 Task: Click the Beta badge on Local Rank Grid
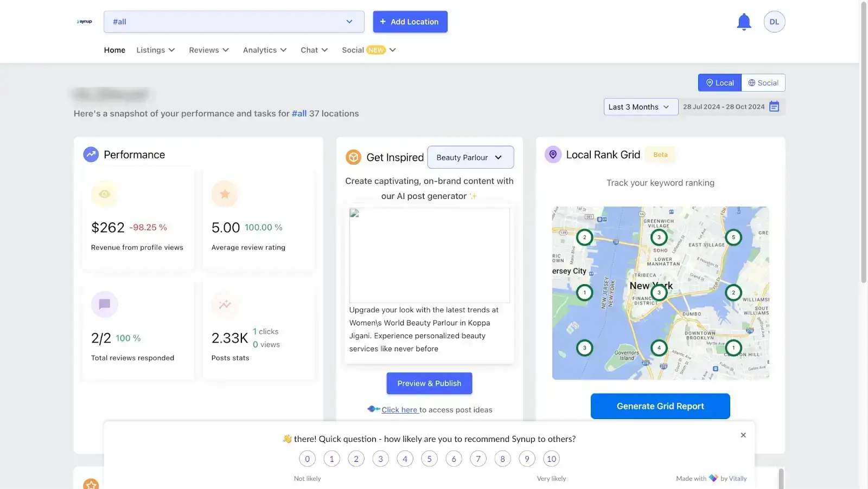click(660, 155)
